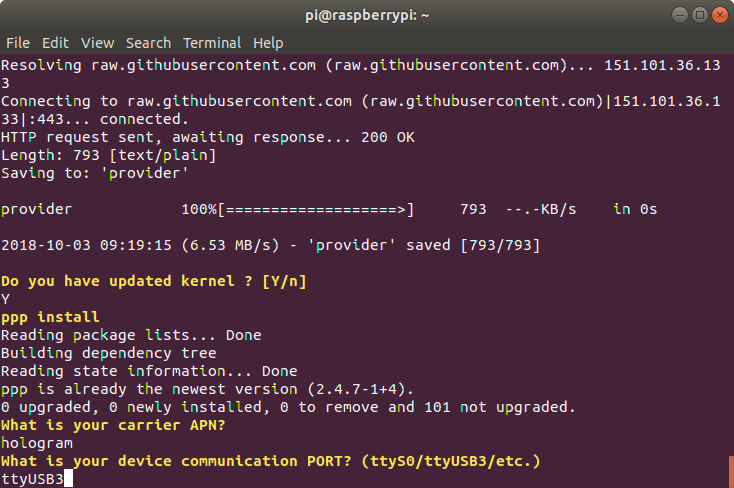This screenshot has width=734, height=488.
Task: Open the Terminal menu
Action: [212, 43]
